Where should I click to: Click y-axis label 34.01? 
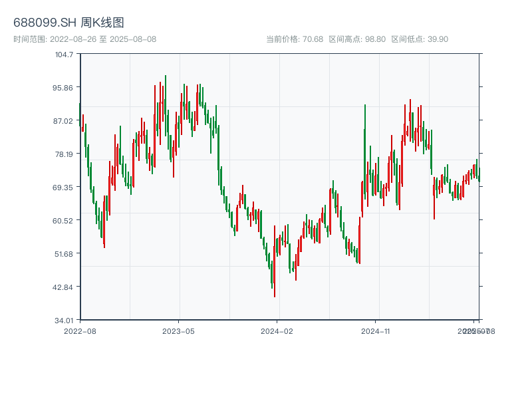point(64,321)
